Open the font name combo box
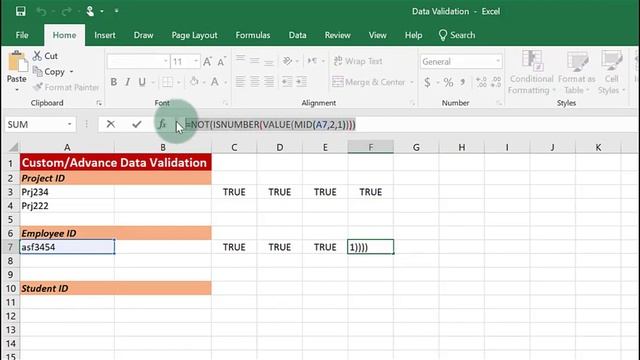 click(x=138, y=61)
